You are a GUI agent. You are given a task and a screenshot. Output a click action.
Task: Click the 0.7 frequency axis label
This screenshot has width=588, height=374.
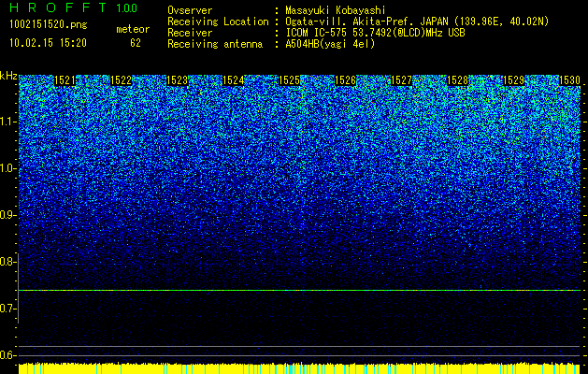click(x=7, y=309)
